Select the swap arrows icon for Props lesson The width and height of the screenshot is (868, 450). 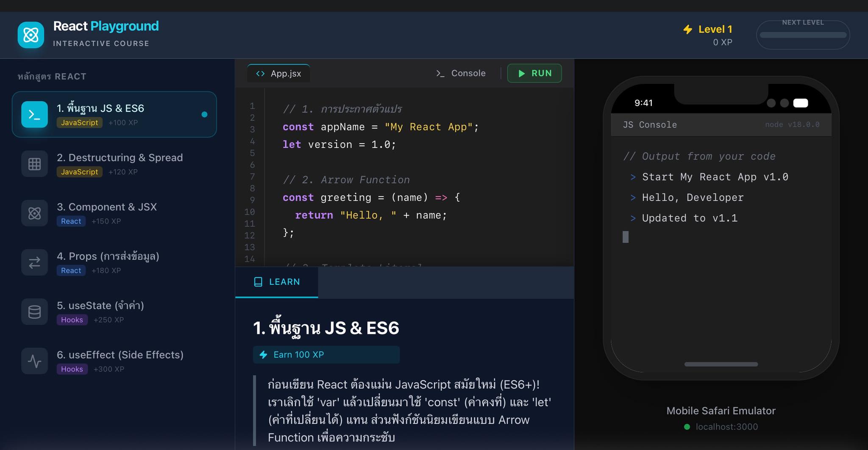point(34,262)
